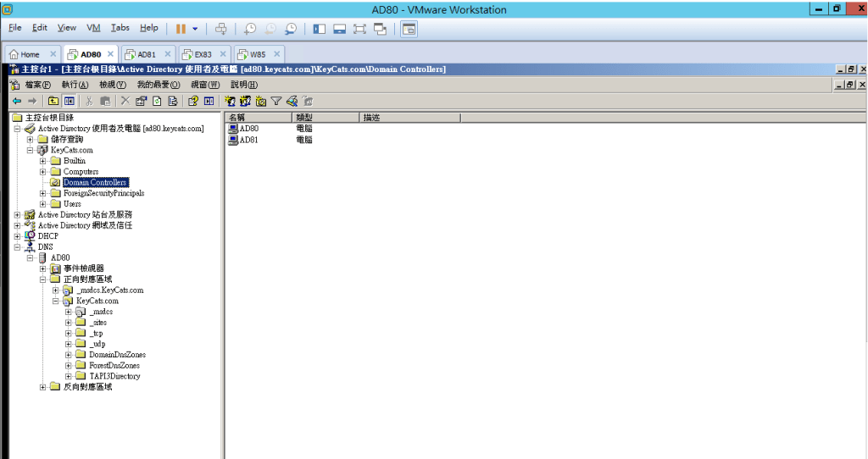Open the 檢視(V) menu in the console
Image resolution: width=868 pixels, height=459 pixels.
pos(112,85)
